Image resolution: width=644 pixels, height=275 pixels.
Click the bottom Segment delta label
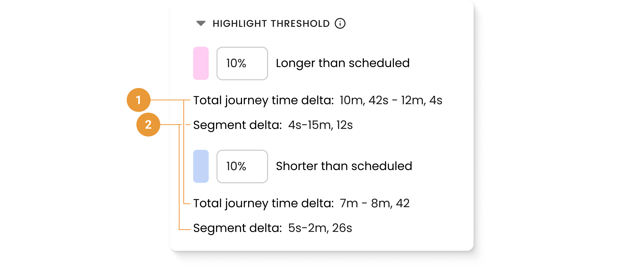238,228
